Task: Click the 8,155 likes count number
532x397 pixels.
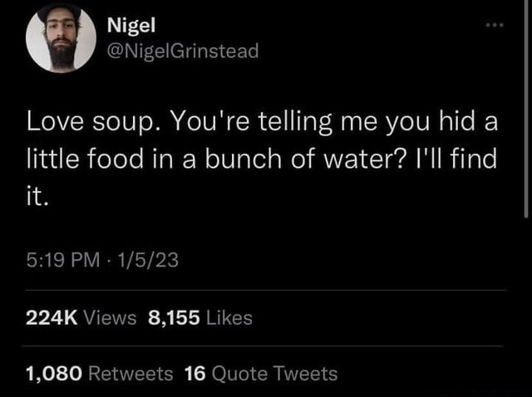Action: click(172, 317)
